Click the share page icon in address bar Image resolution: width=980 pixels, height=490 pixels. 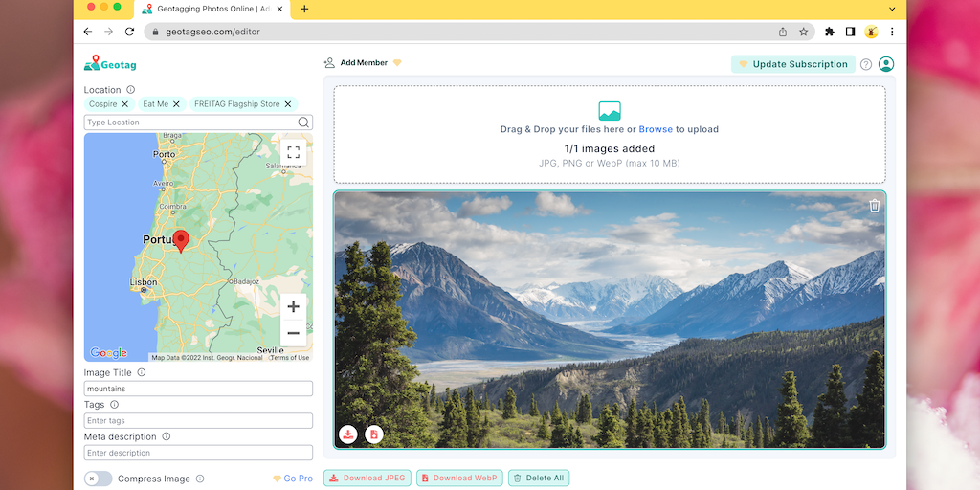(x=783, y=32)
